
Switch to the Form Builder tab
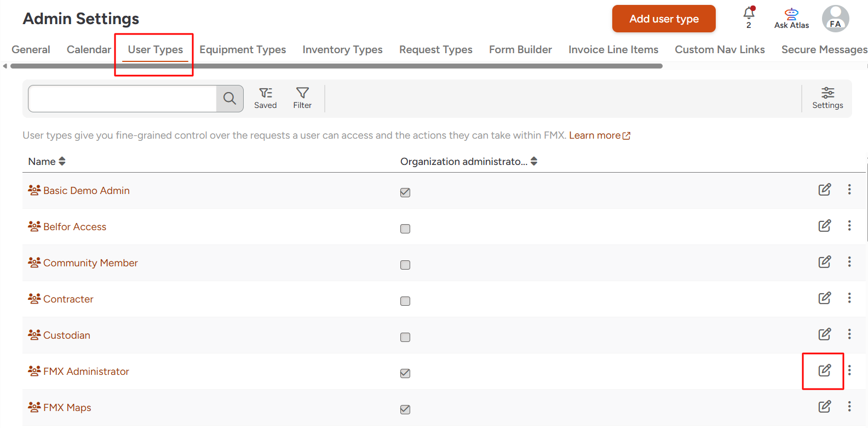[x=520, y=50]
